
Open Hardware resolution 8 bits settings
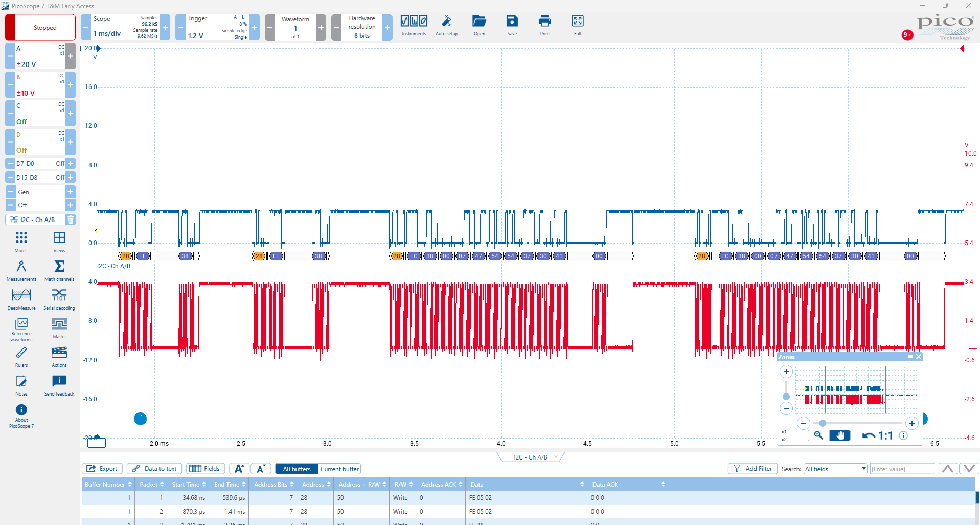pos(361,27)
